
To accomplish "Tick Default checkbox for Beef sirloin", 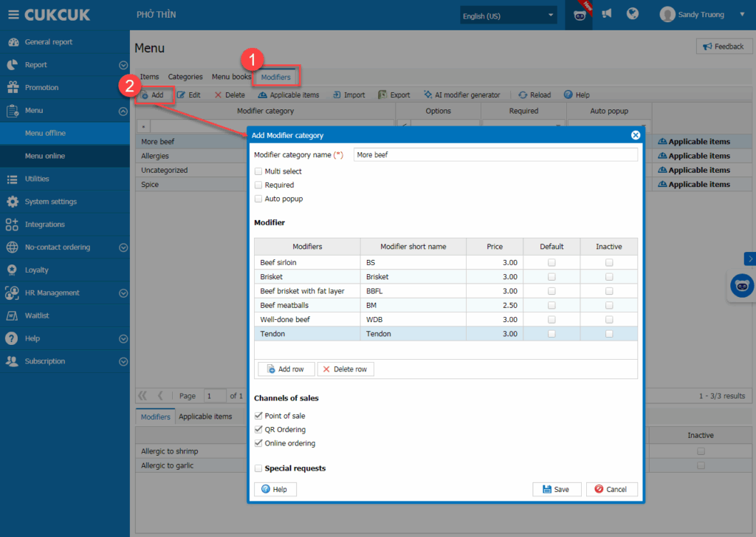I will [551, 263].
